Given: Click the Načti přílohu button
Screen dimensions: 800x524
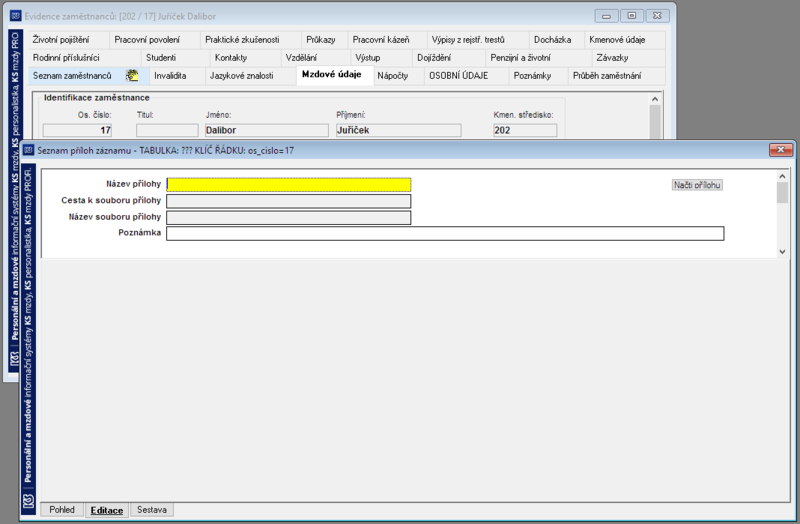Looking at the screenshot, I should coord(697,185).
